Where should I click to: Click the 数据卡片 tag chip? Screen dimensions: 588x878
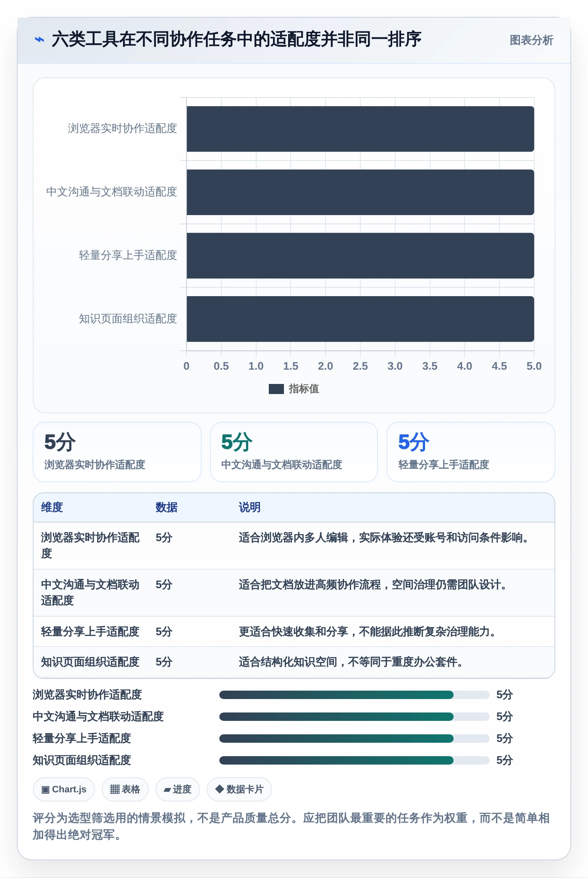(239, 789)
